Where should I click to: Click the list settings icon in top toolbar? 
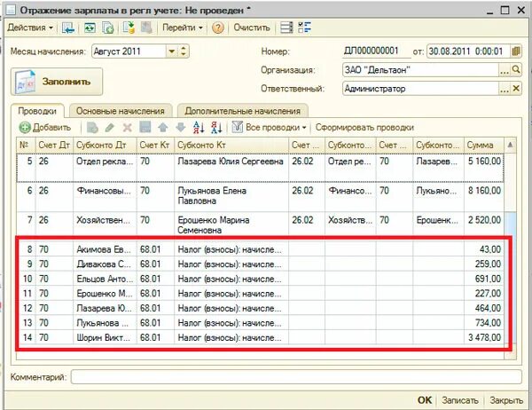point(286,28)
